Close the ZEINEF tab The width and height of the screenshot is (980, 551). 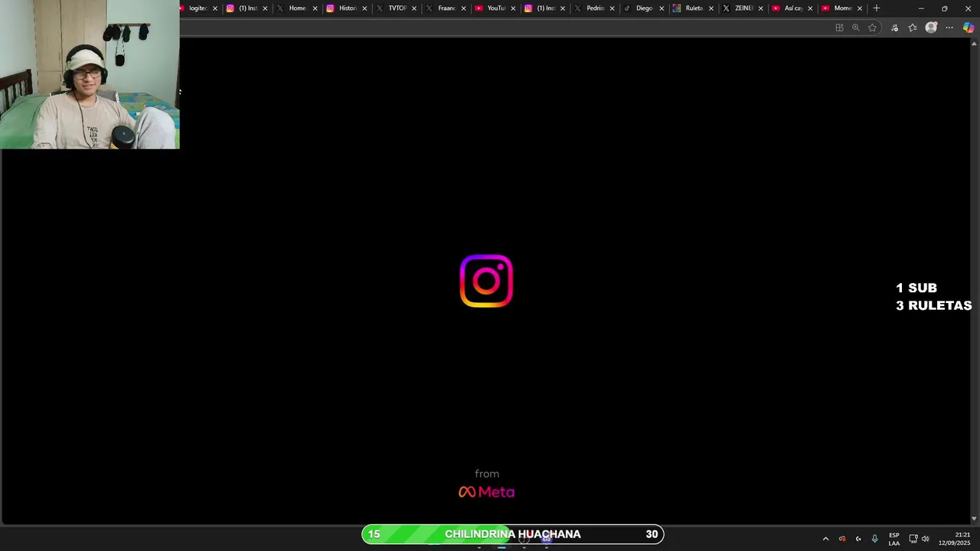(x=760, y=8)
